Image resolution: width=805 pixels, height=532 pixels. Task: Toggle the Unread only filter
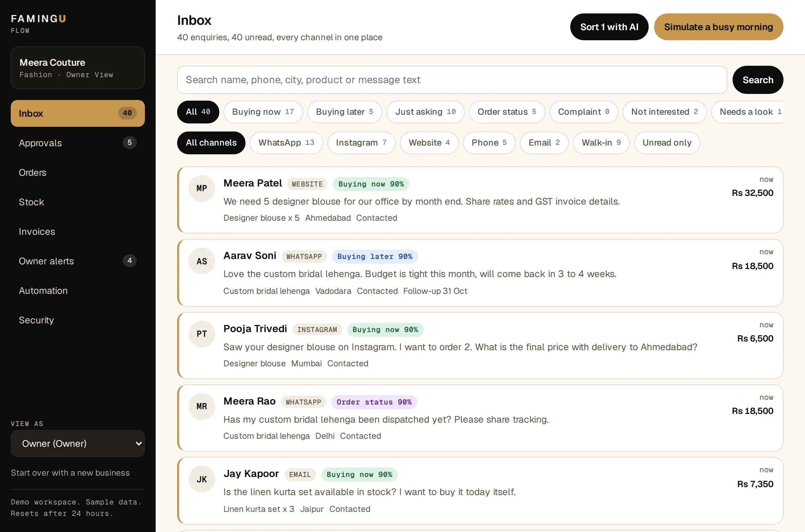(666, 143)
